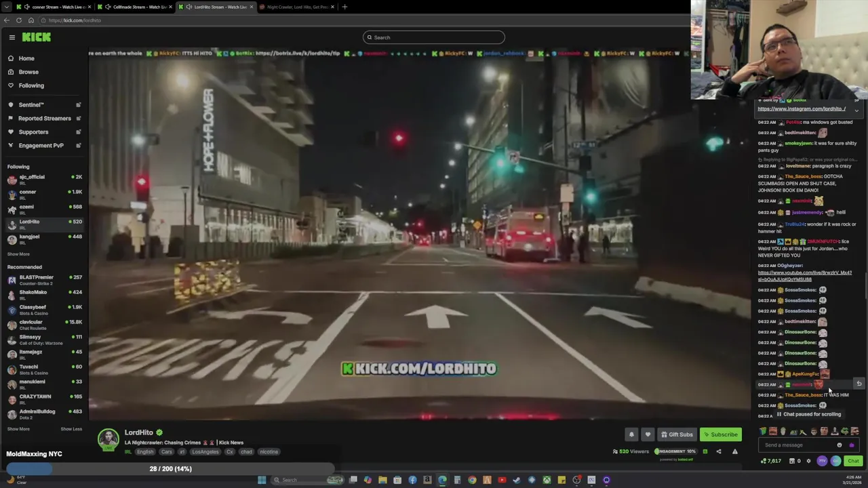Open BLASTPremier recommended channel
This screenshot has width=868, height=488.
pyautogui.click(x=44, y=279)
